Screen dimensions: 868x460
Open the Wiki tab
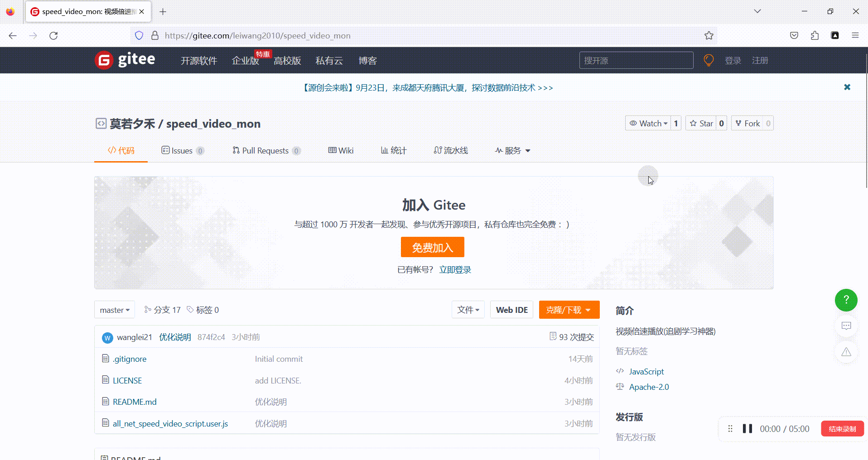click(x=341, y=150)
